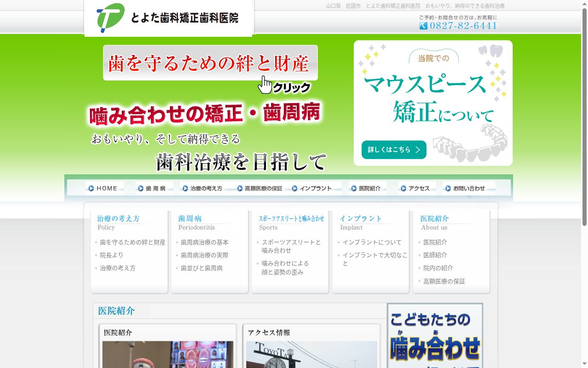Click the 歯並びと歯周病 link
Screen dimensions: 588x368
(x=202, y=268)
